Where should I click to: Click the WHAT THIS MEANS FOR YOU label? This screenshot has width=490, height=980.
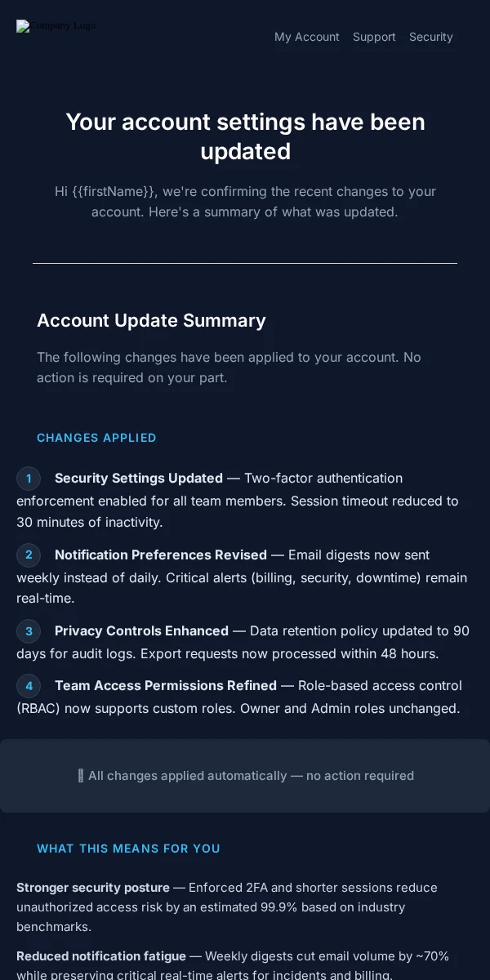coord(128,849)
